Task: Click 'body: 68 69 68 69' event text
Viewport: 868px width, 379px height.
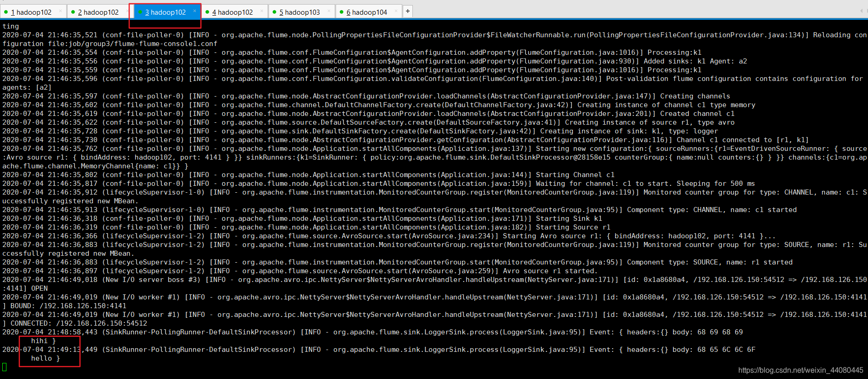Action: [708, 332]
